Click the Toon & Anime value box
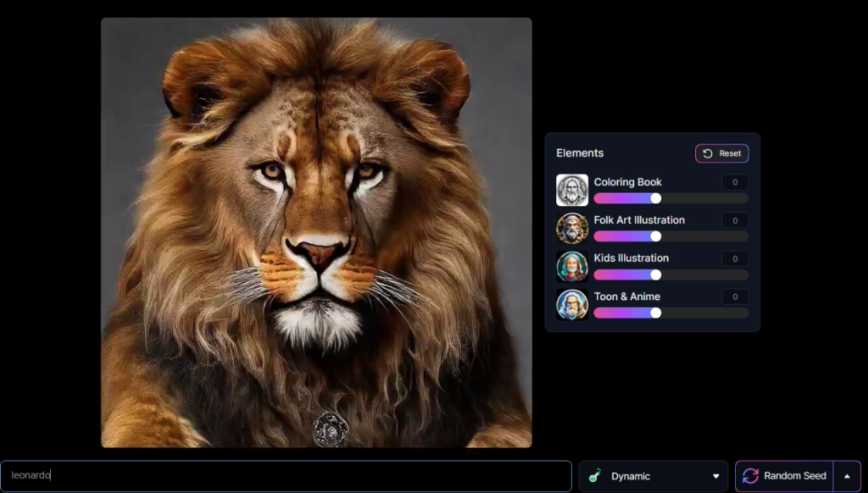Screen dimensions: 868x493 coord(735,296)
